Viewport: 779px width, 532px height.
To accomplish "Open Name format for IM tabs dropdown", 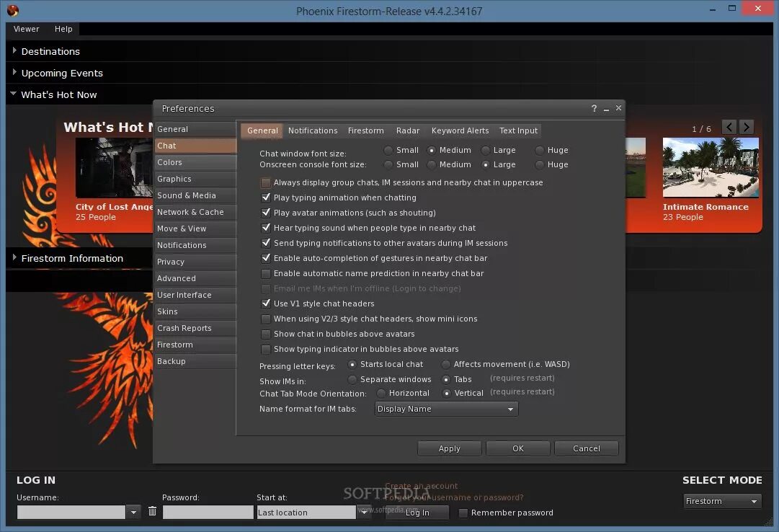I will click(446, 409).
